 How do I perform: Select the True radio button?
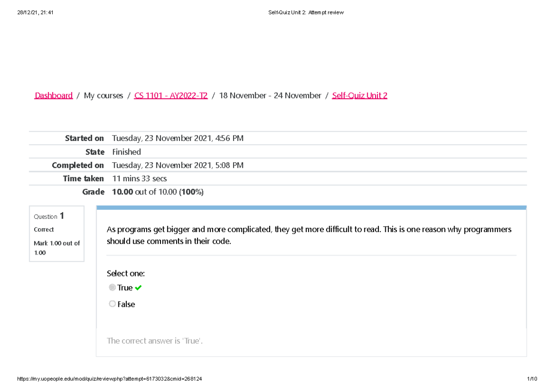click(112, 288)
